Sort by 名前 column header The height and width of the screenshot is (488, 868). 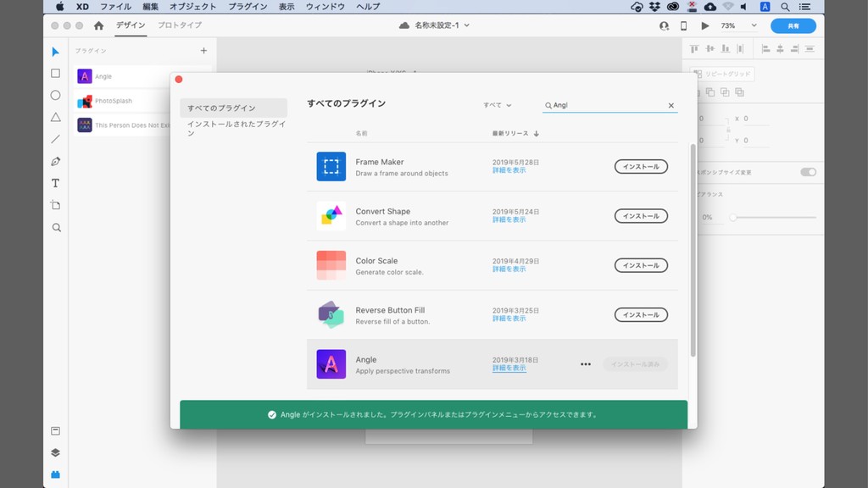coord(361,133)
